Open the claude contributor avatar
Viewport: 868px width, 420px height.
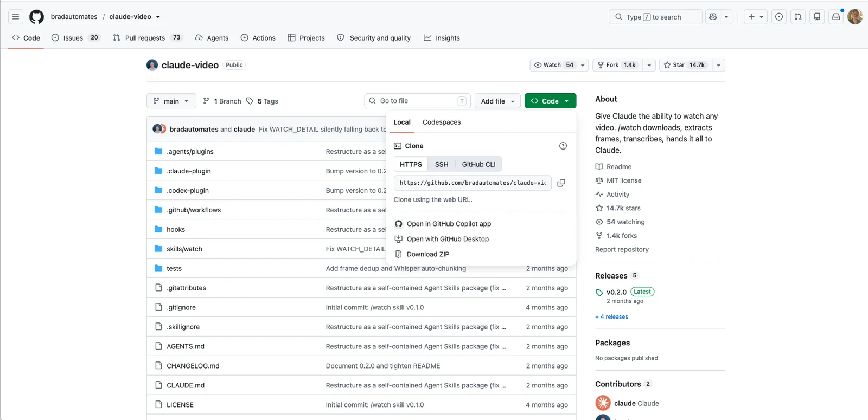tap(603, 403)
